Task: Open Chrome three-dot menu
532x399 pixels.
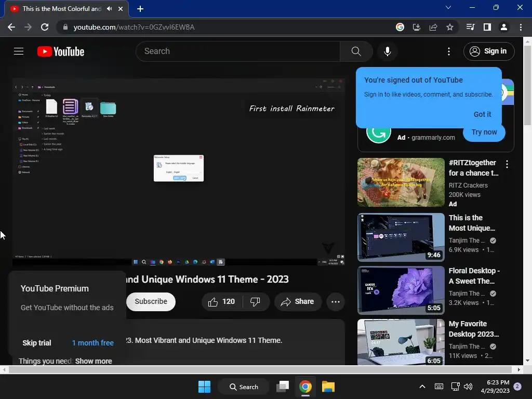Action: 521,27
